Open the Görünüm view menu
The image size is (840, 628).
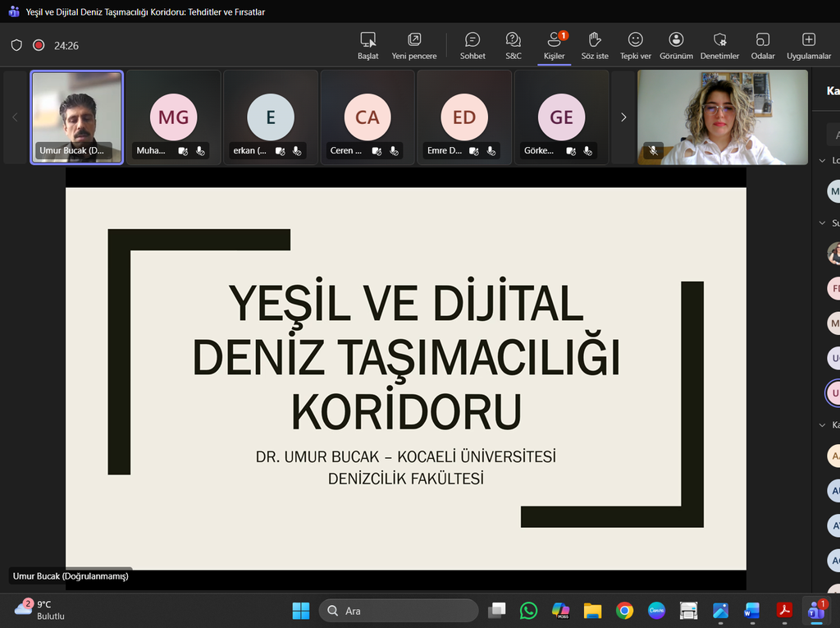[676, 45]
